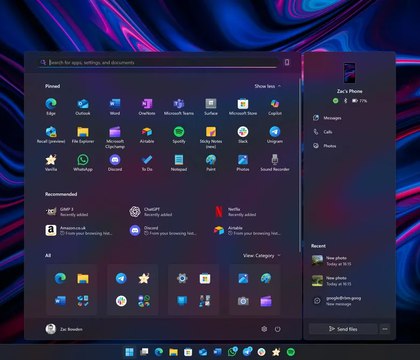Open category folder with camera and Clipchamp
Screen dimensions: 420x360
tap(254, 290)
